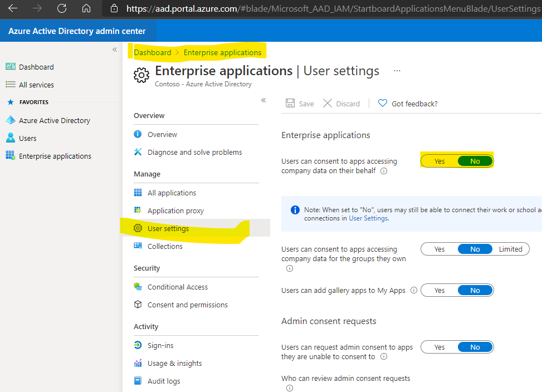The image size is (542, 392).
Task: Click the address bar lock icon
Action: pos(114,8)
